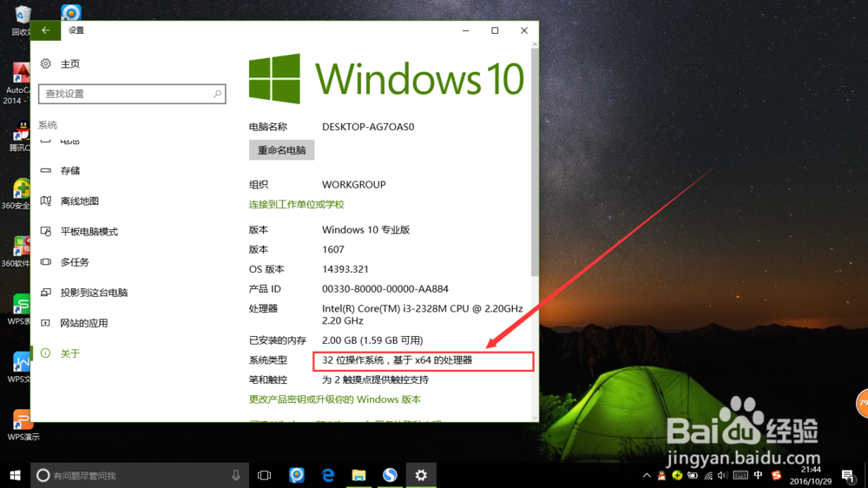Click the WORKGROUP organization value

pyautogui.click(x=354, y=184)
